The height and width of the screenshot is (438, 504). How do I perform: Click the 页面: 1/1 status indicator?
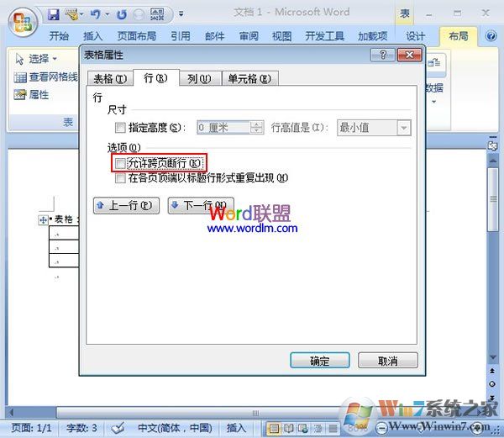pyautogui.click(x=32, y=428)
